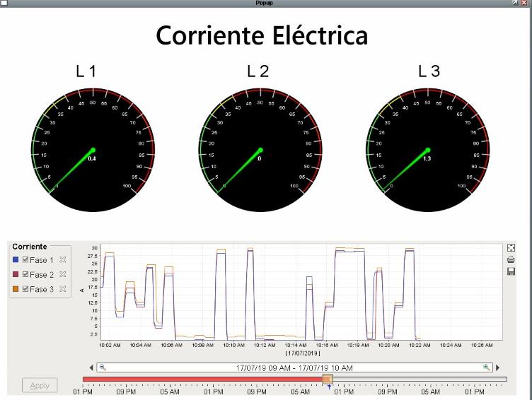
Task: Click the orange Fase 3 color swatch
Action: (16, 289)
